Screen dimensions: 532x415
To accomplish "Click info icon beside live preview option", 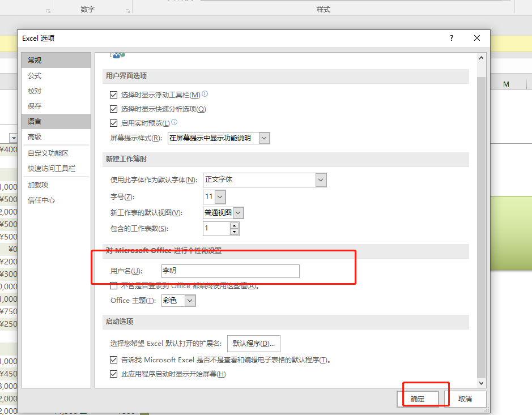I will click(174, 122).
